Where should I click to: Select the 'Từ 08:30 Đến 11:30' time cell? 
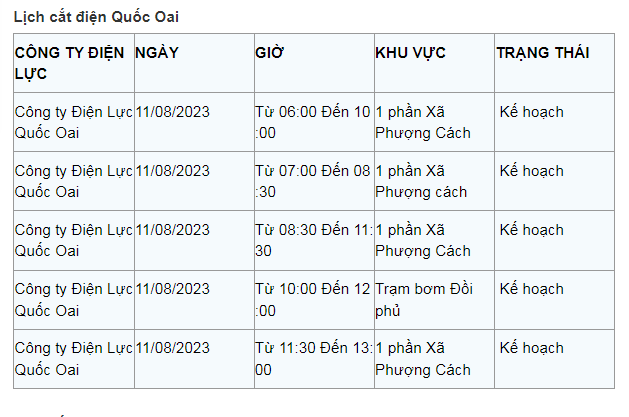pyautogui.click(x=313, y=240)
